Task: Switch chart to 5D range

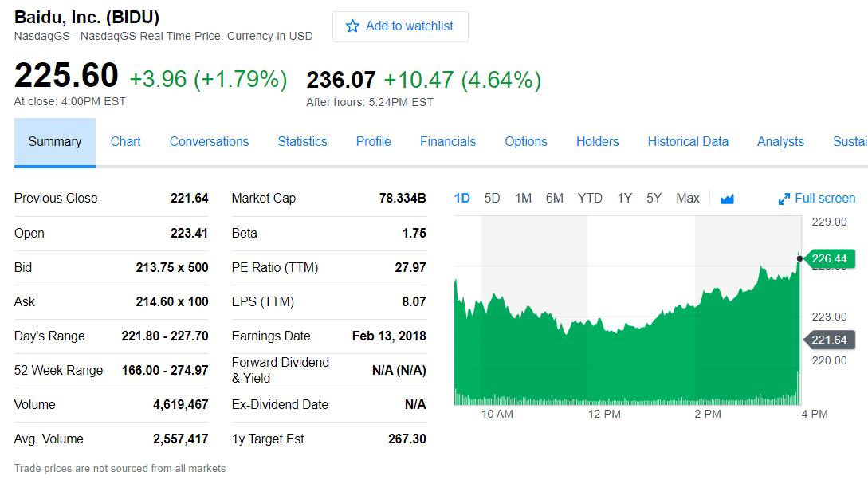Action: click(492, 198)
